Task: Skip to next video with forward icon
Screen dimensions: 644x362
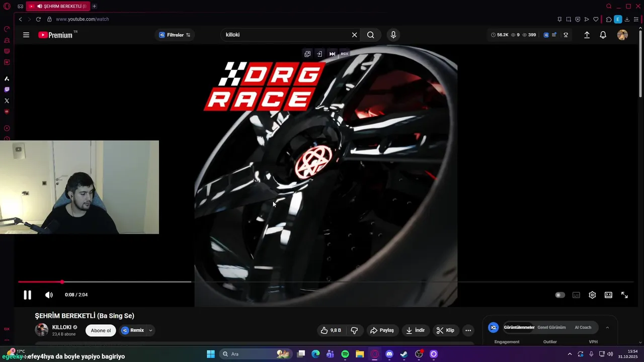Action: 332,54
